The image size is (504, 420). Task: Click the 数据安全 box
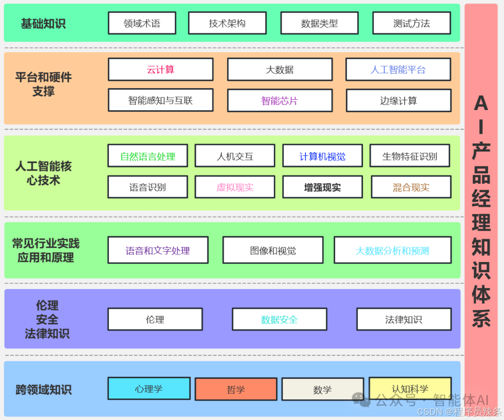click(x=279, y=319)
